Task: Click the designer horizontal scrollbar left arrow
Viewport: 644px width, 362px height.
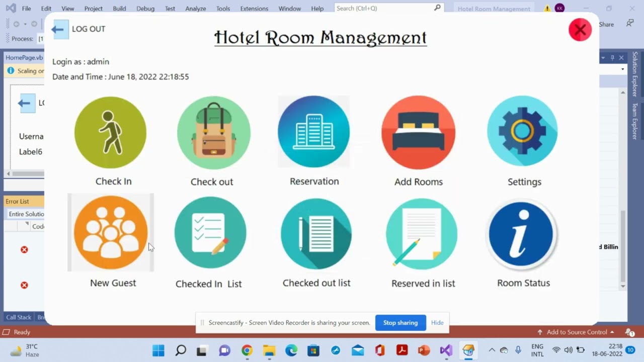Action: point(8,173)
